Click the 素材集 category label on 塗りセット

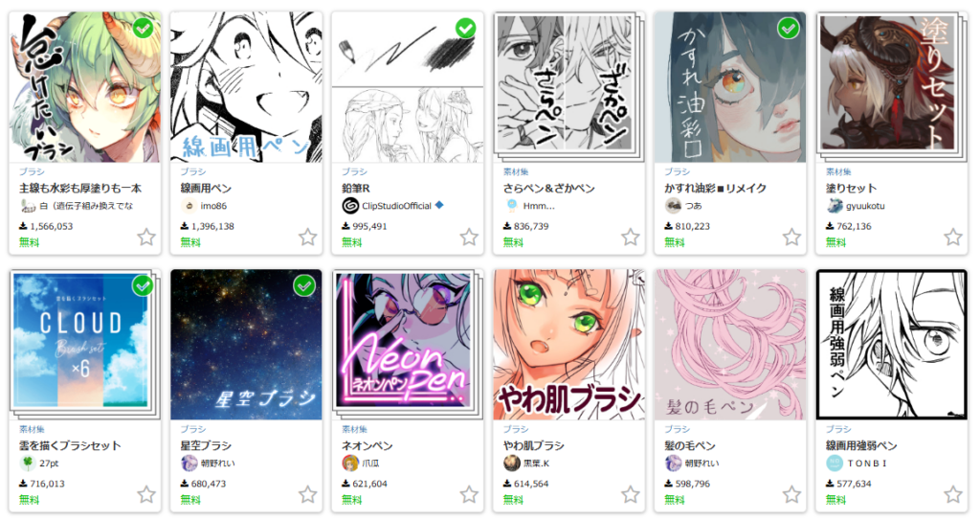point(838,171)
